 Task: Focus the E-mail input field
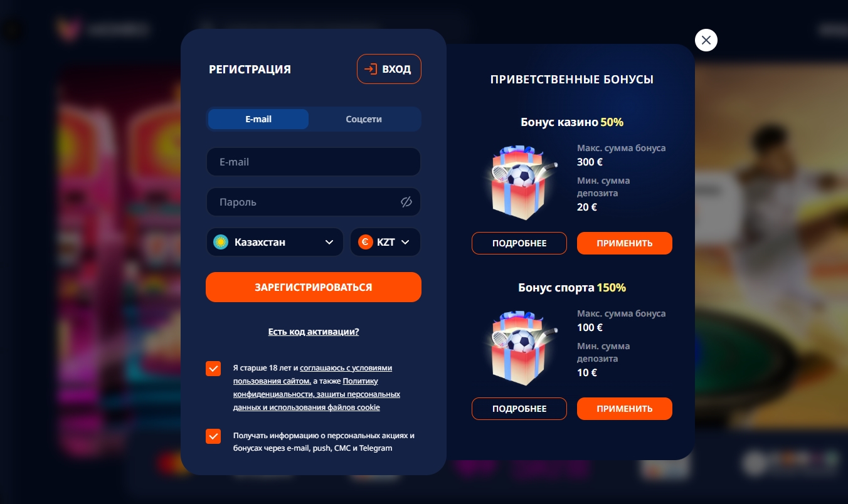coord(314,162)
